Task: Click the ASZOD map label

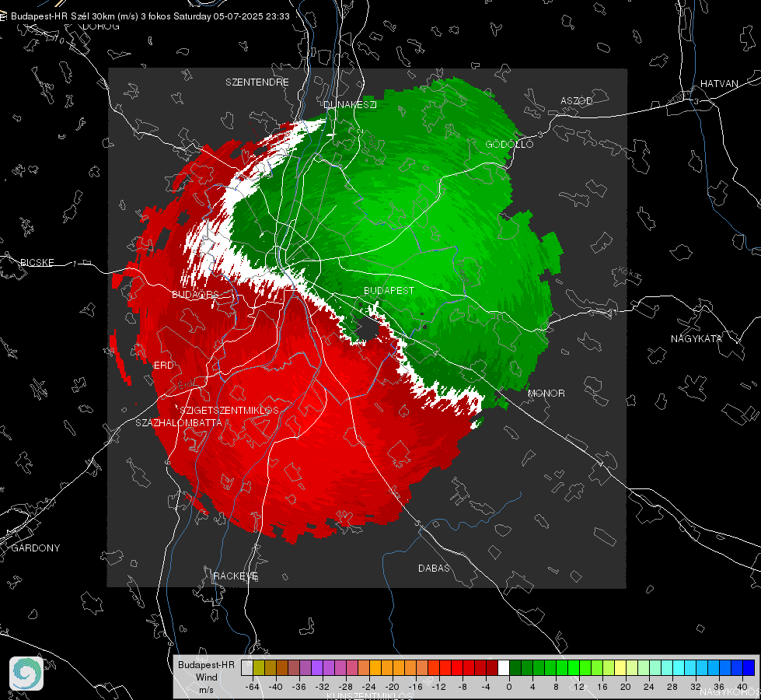Action: tap(577, 100)
